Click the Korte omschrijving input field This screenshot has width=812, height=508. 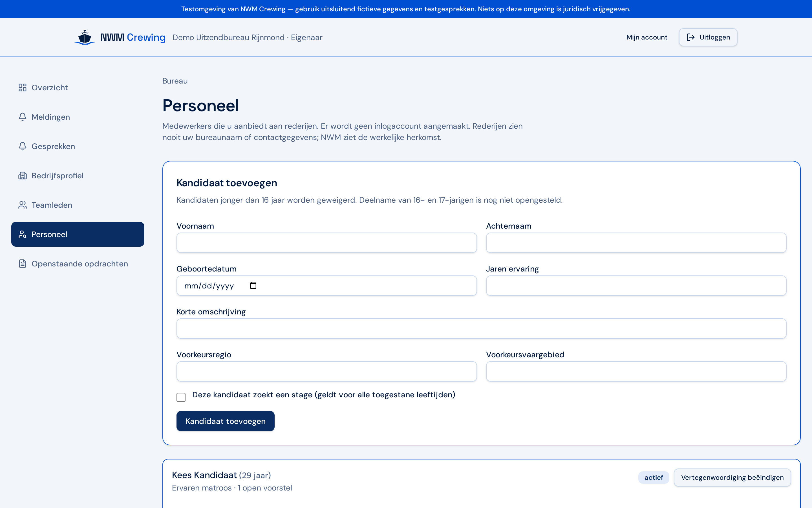tap(482, 329)
